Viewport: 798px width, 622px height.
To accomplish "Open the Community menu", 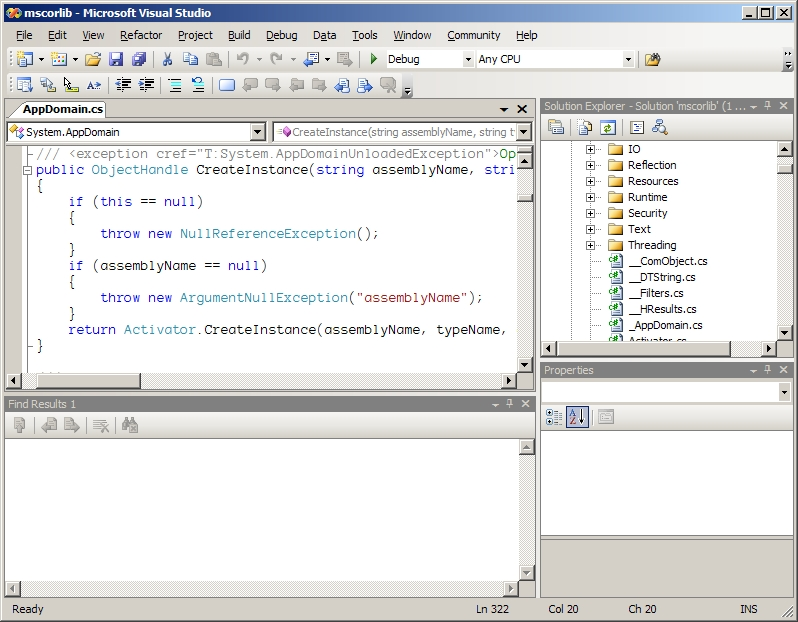I will click(x=473, y=35).
